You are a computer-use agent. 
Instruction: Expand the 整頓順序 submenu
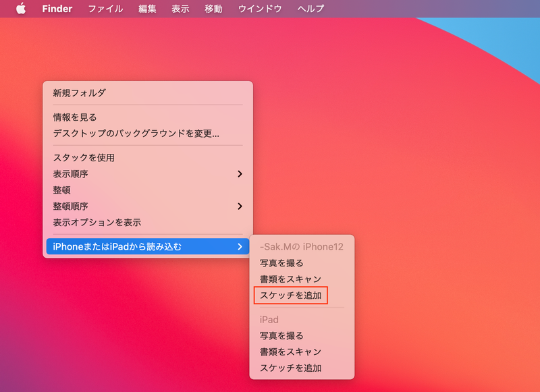pos(72,206)
